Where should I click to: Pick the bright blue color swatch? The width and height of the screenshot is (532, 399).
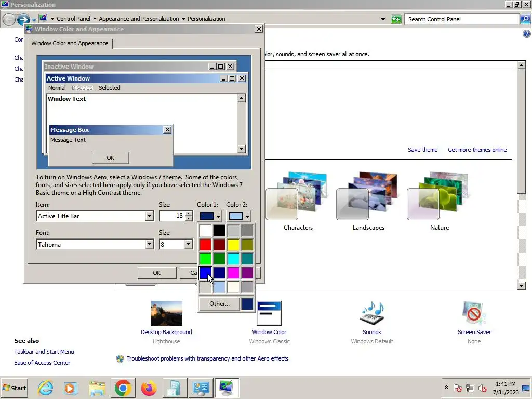tap(205, 273)
